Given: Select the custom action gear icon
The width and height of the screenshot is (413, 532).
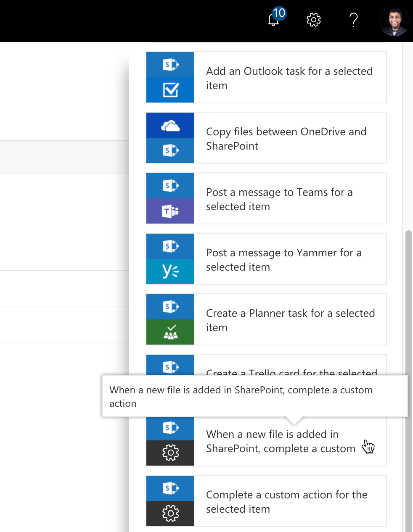Looking at the screenshot, I should pos(170,453).
